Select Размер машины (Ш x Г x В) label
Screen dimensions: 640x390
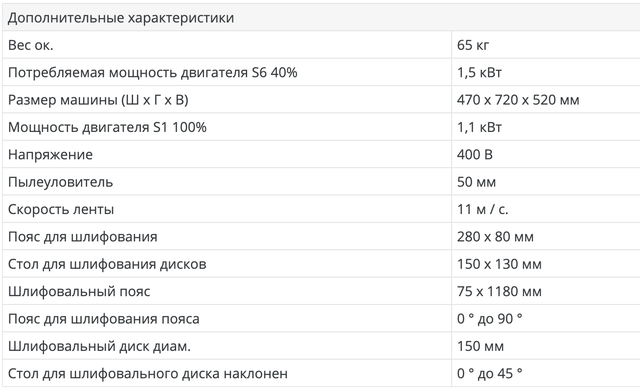(98, 100)
